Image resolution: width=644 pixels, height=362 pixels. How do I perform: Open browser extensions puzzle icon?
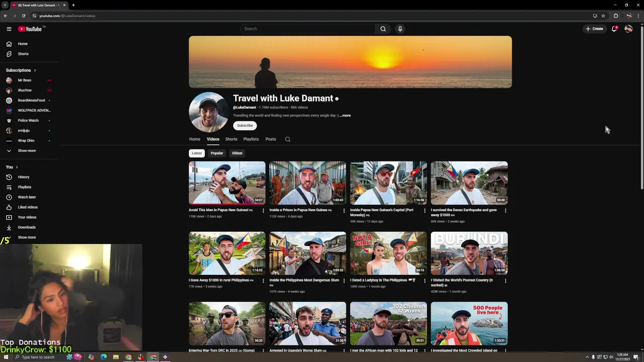pos(616,16)
